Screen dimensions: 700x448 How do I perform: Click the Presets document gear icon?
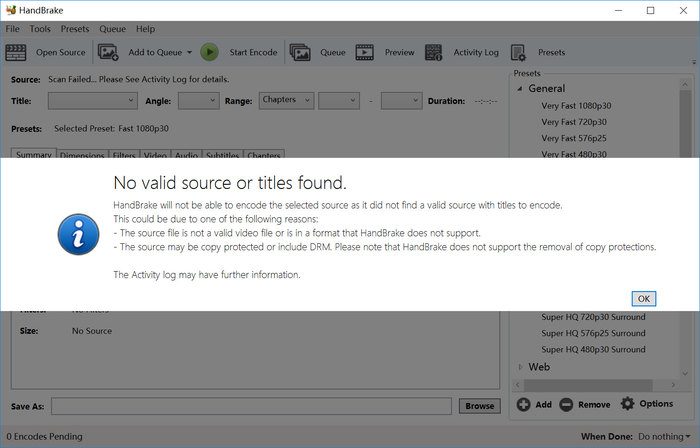pos(518,53)
